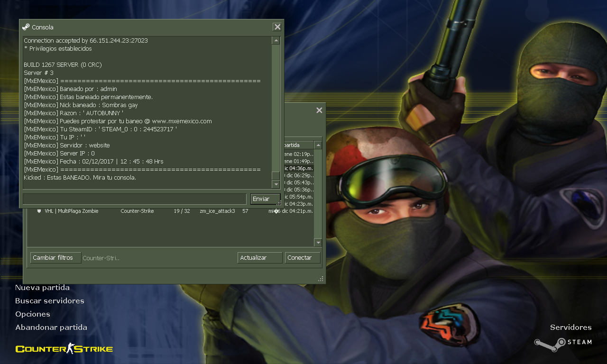Image resolution: width=607 pixels, height=364 pixels.
Task: Click the 'Baneado por : admin' console line
Action: coord(70,89)
